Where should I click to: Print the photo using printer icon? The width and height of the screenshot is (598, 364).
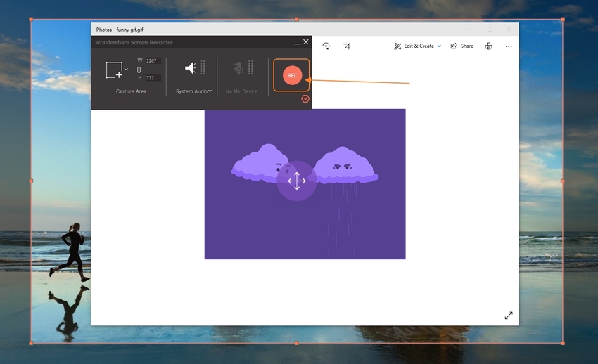pos(488,46)
